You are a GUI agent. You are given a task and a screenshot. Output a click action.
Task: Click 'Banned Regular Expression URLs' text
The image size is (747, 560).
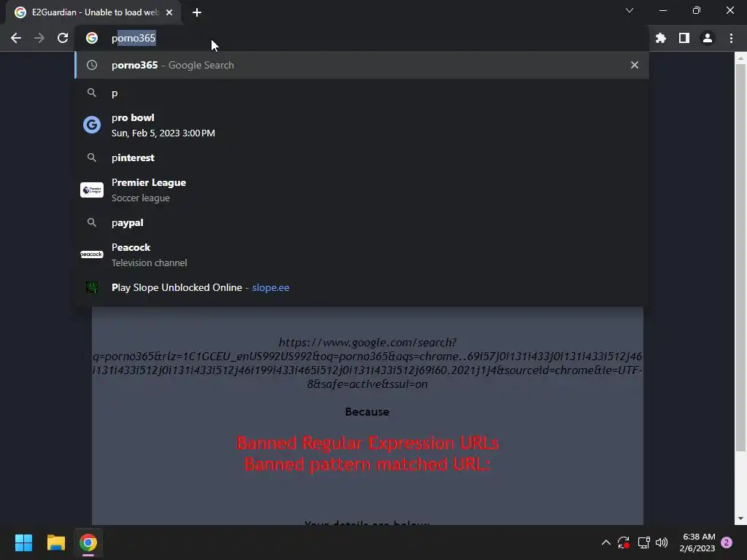coord(368,443)
